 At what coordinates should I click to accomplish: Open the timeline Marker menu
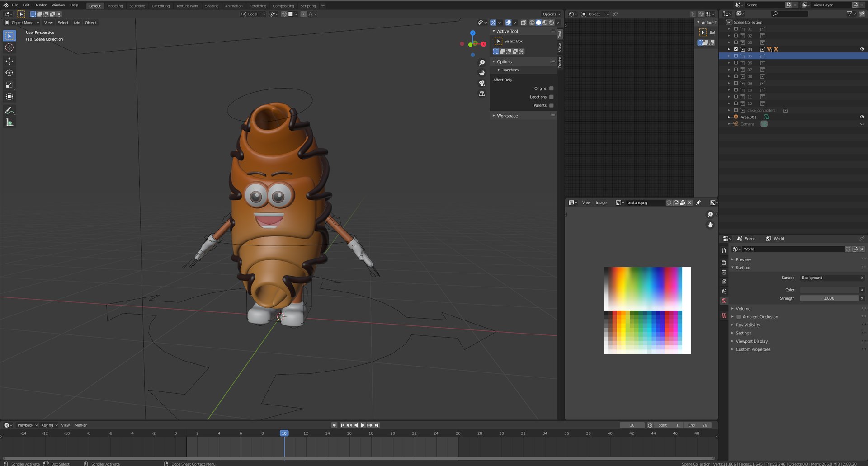(80, 425)
